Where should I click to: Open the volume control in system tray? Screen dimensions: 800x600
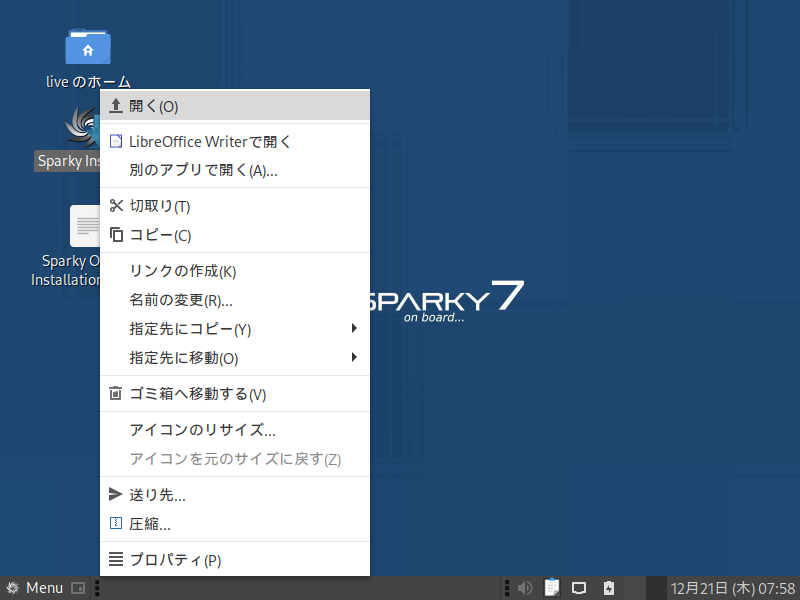pos(525,588)
